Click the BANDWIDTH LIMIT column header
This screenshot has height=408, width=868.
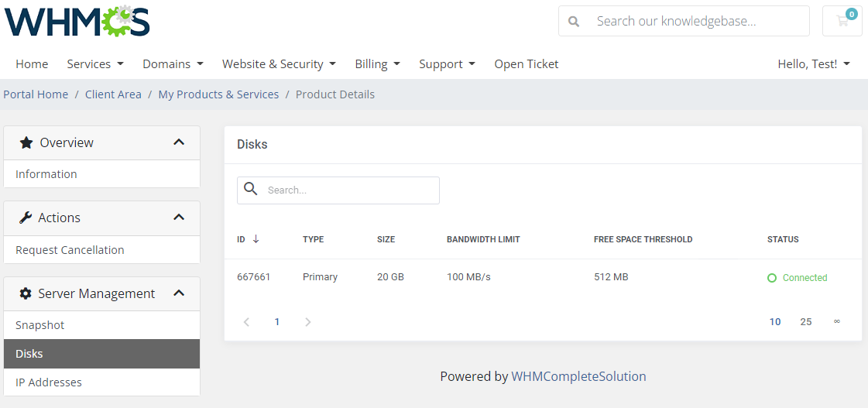(x=483, y=239)
